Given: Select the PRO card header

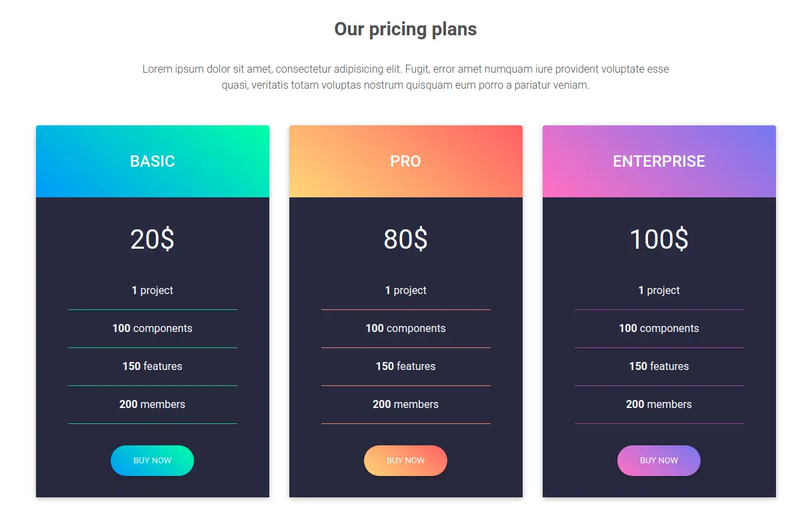Looking at the screenshot, I should (405, 161).
